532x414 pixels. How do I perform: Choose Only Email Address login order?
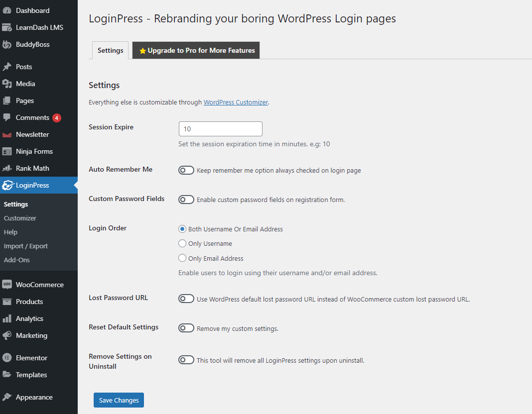182,258
